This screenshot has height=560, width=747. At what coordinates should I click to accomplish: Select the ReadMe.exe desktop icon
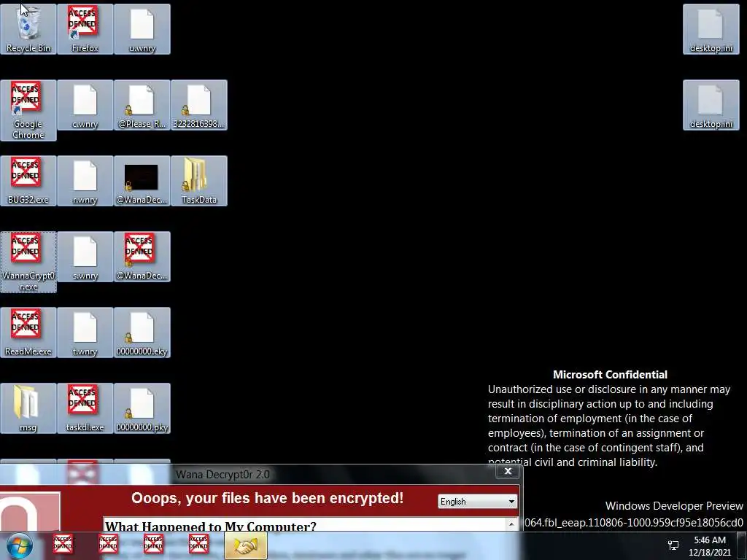28,332
